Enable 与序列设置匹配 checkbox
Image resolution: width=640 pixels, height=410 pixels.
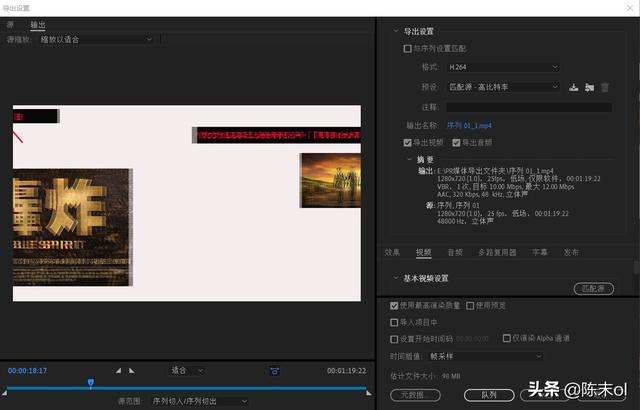pyautogui.click(x=407, y=49)
